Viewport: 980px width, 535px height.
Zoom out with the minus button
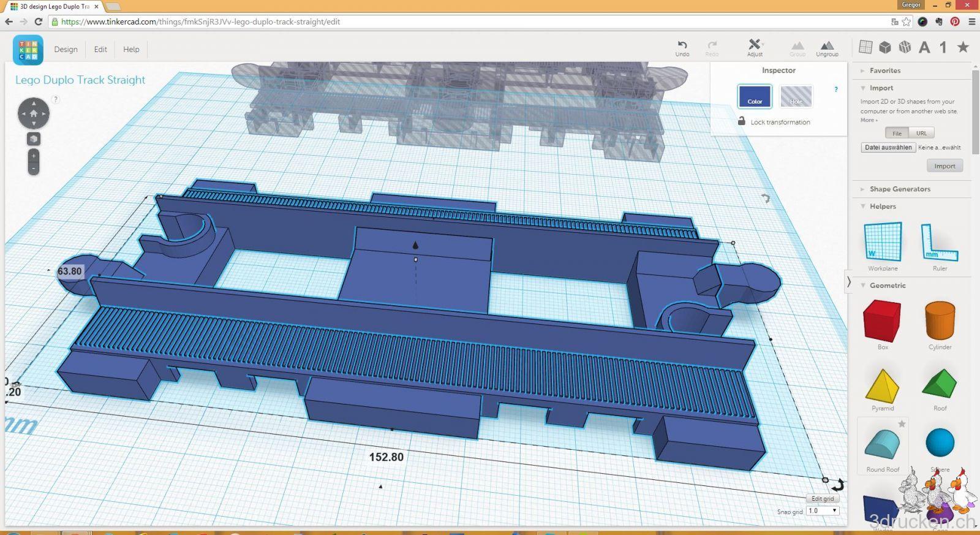[34, 168]
